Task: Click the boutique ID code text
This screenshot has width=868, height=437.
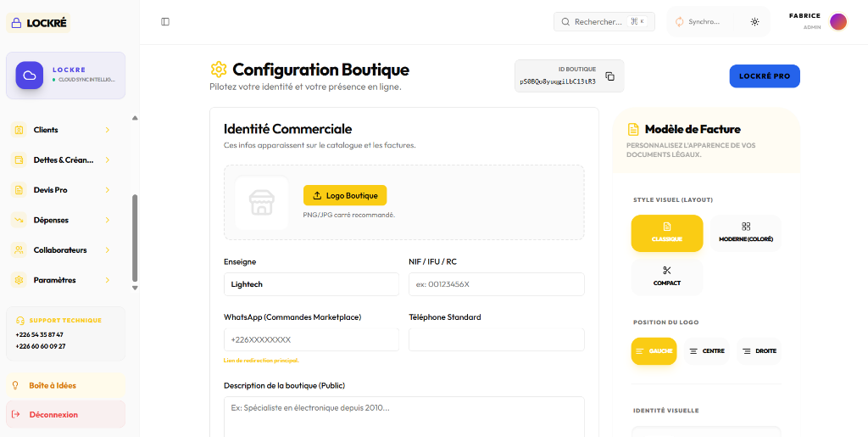Action: (558, 81)
